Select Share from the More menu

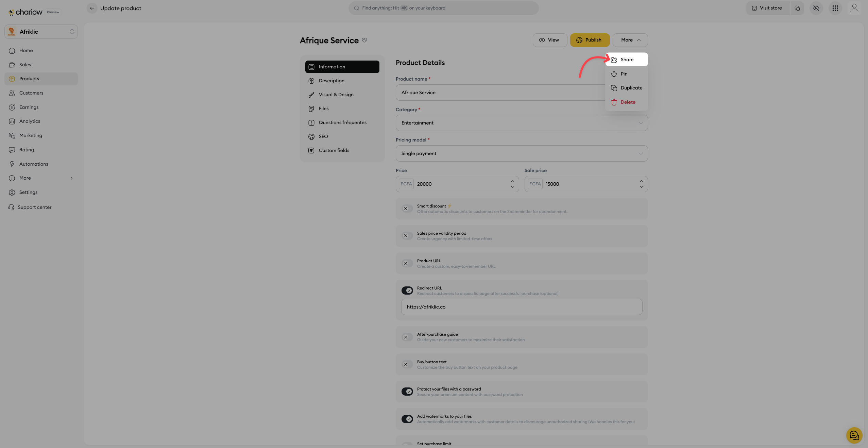coord(627,60)
